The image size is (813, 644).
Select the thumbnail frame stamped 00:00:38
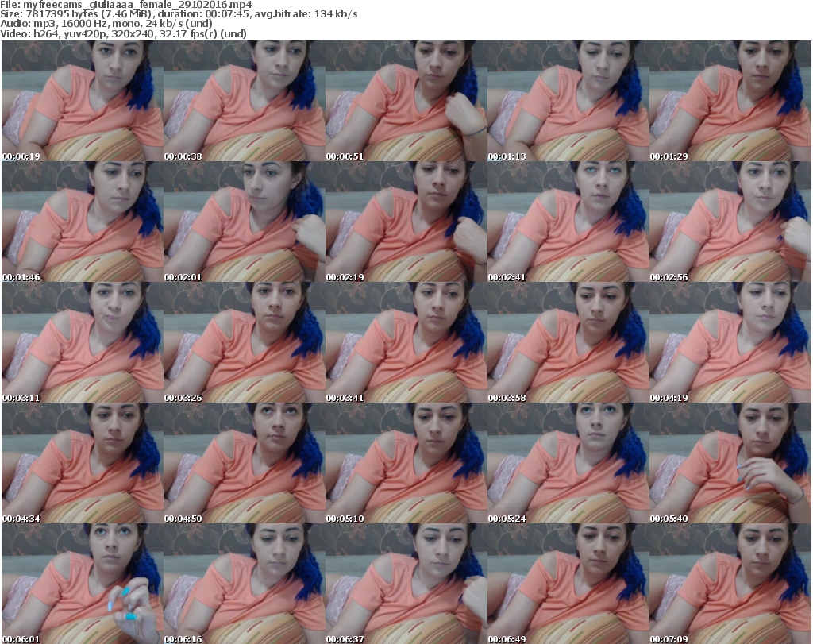pos(245,101)
